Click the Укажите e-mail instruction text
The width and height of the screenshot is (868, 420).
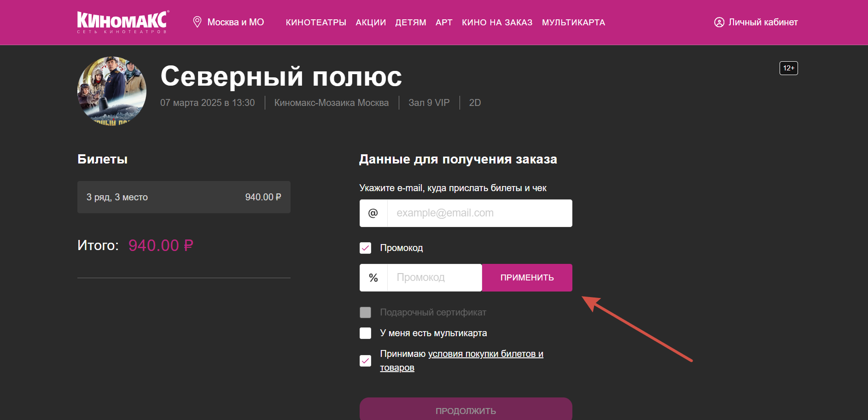click(x=453, y=188)
